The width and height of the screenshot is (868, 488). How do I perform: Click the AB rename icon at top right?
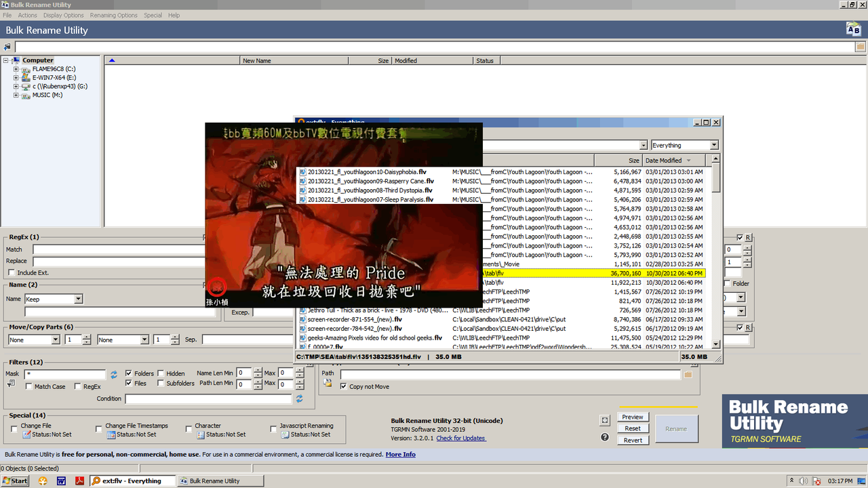853,29
